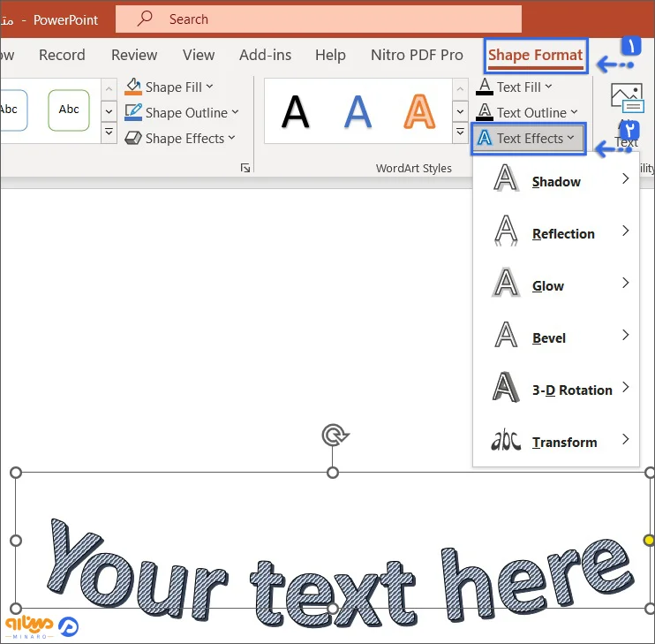The image size is (655, 644).
Task: Select the blue WordArt style A
Action: click(x=358, y=111)
